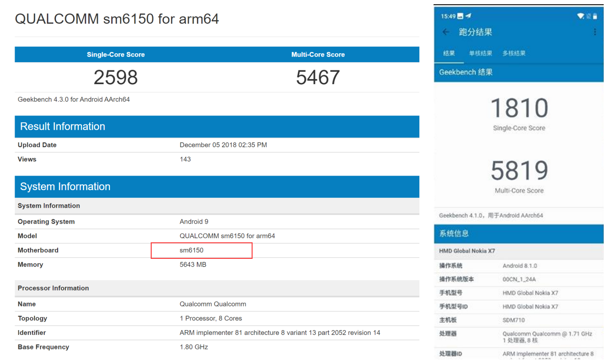Click the 处理器 value Qualcomm @ 1.71 GHz
Screen dimensions: 608x364
click(x=547, y=337)
